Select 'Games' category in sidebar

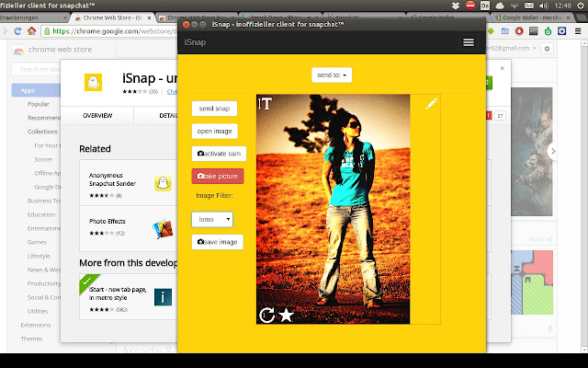coord(37,243)
